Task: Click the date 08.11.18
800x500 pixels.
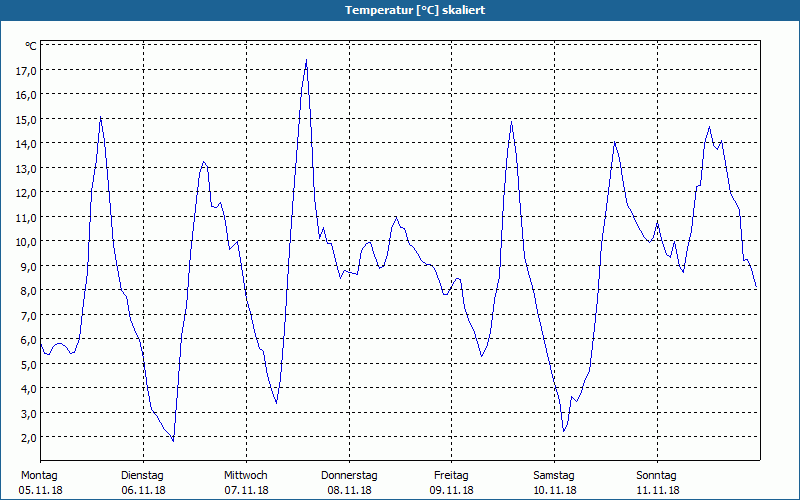Action: pos(349,490)
